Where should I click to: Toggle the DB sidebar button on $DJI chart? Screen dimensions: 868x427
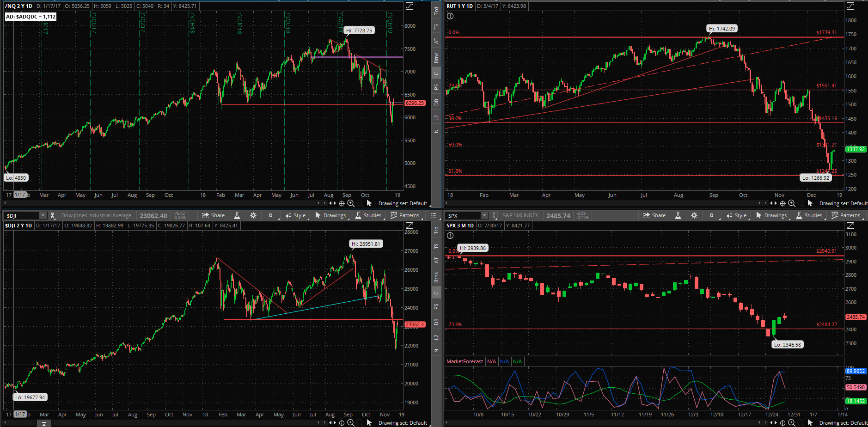[436, 322]
